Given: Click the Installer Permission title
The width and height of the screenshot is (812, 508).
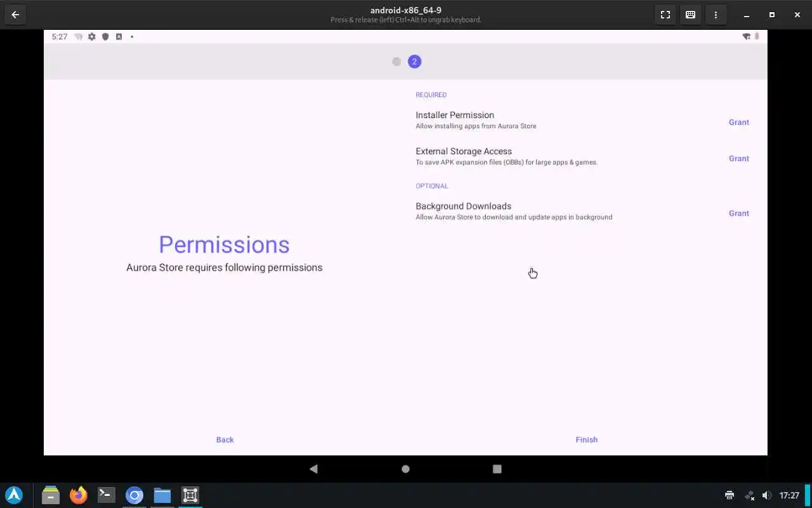Looking at the screenshot, I should pyautogui.click(x=455, y=115).
